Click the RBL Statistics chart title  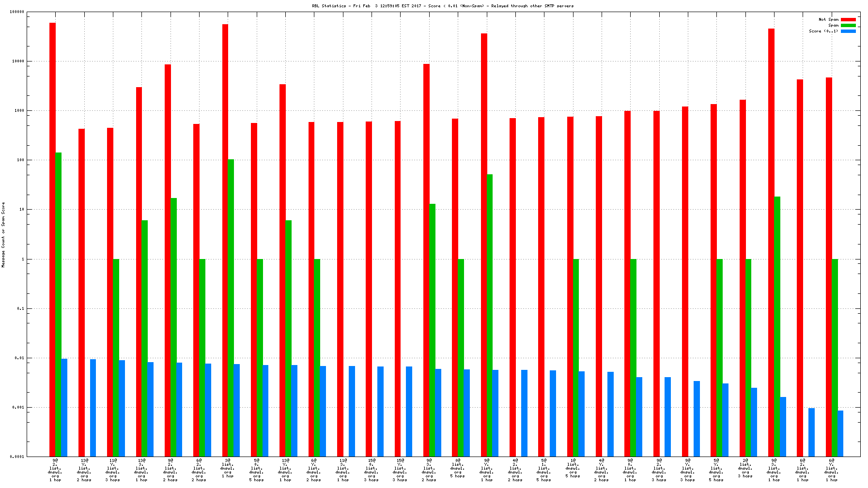pos(442,6)
